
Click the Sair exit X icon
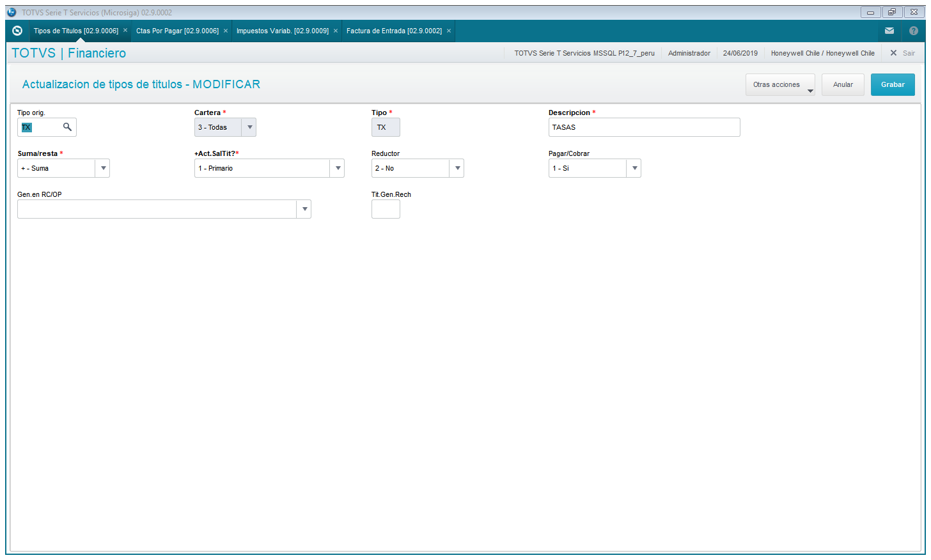click(x=893, y=53)
